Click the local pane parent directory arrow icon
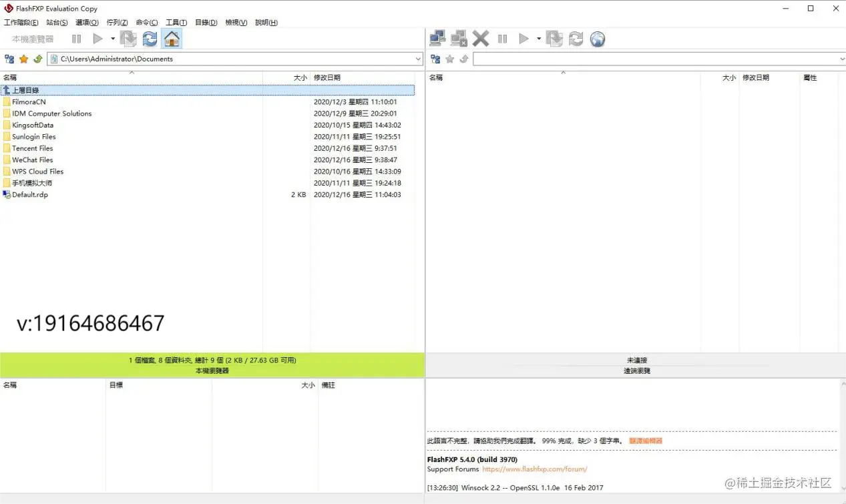 tap(38, 59)
